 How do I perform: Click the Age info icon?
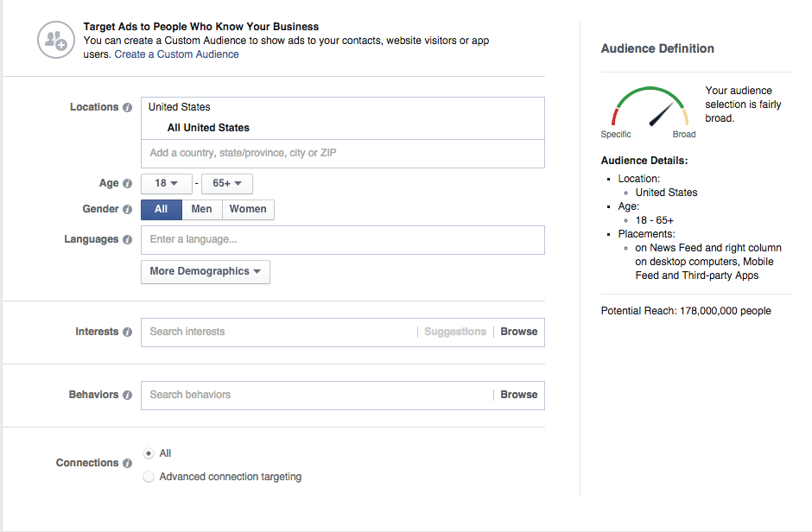[x=128, y=183]
